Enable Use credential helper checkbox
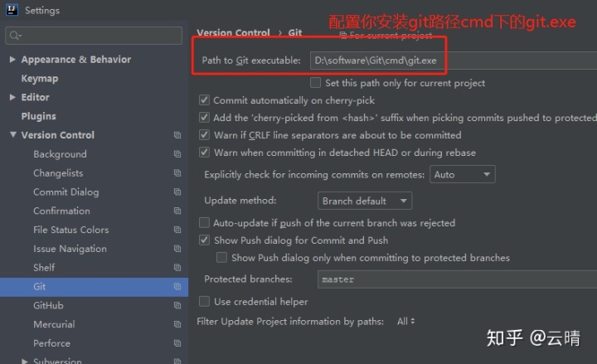The height and width of the screenshot is (364, 597). pos(204,302)
